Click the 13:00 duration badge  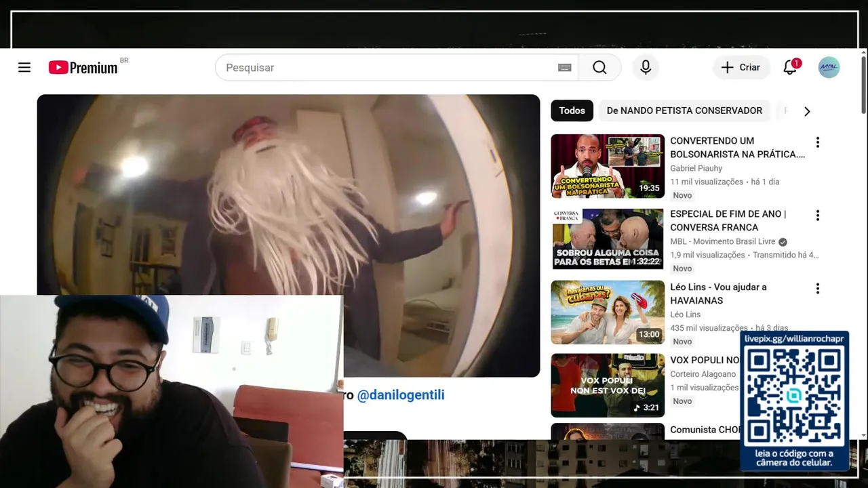[649, 335]
